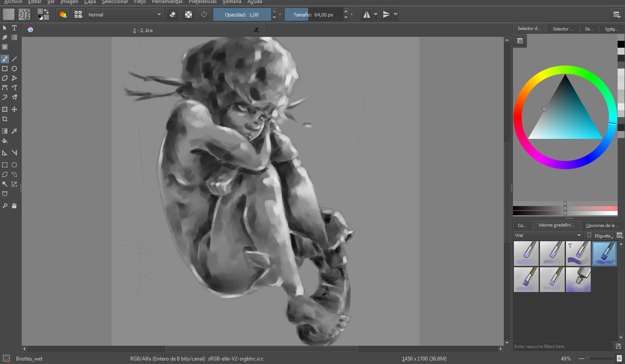Select the Ellipse shape tool
625x364 pixels.
pos(14,69)
